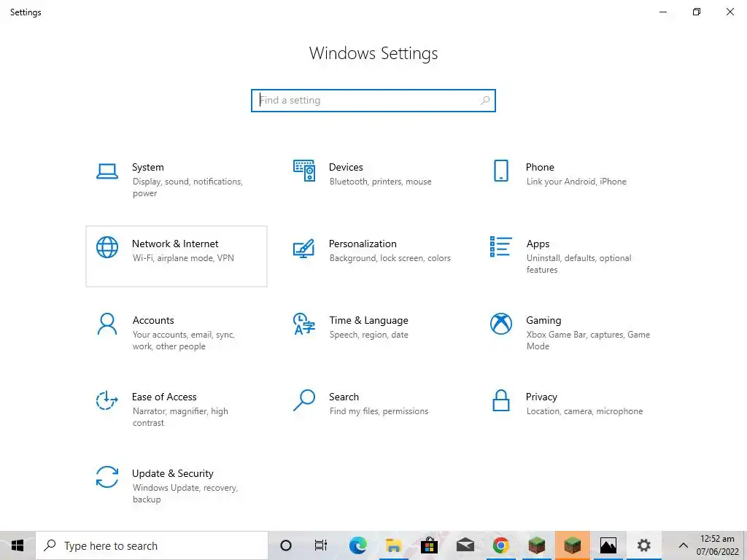747x560 pixels.
Task: Click 'Find my files, permissions' text
Action: coord(379,411)
